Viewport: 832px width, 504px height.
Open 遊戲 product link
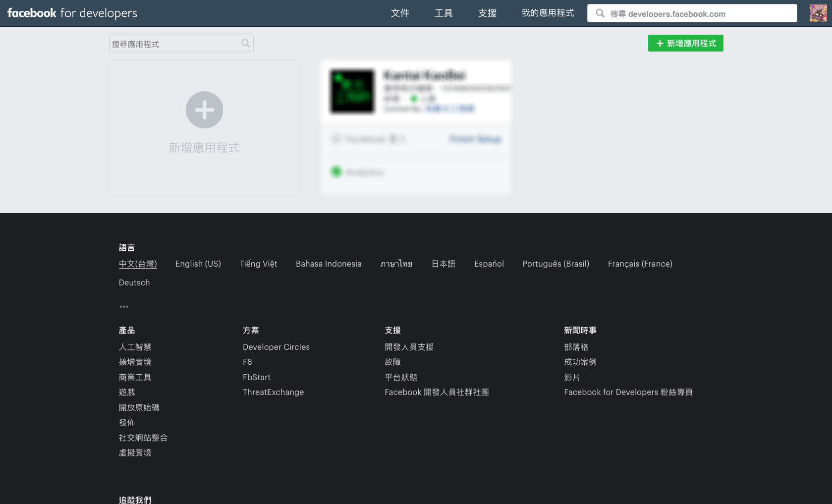click(127, 392)
